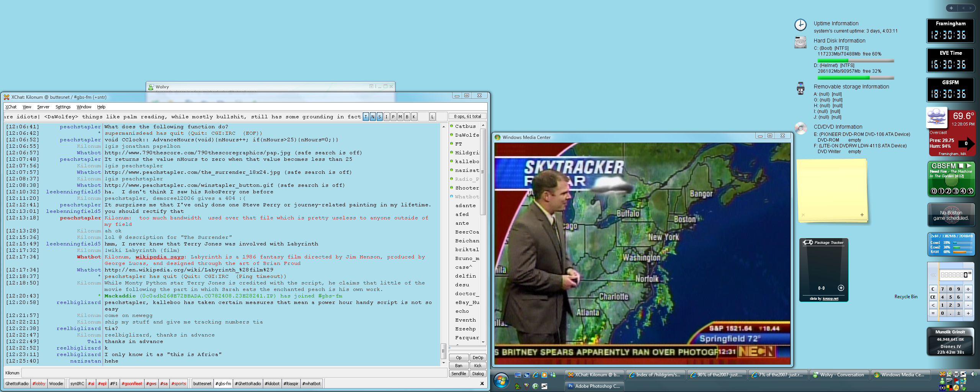Click the Op button

[x=459, y=358]
